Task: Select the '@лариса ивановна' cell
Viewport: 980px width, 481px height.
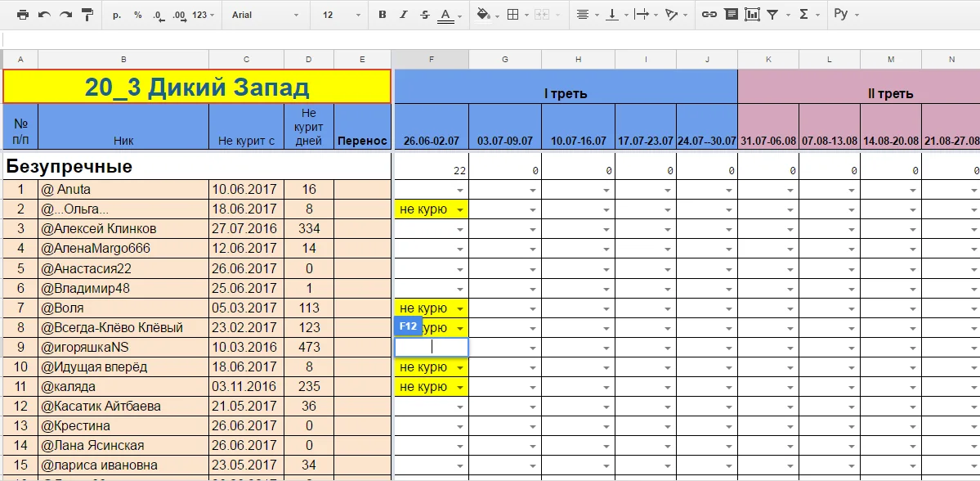Action: tap(123, 465)
